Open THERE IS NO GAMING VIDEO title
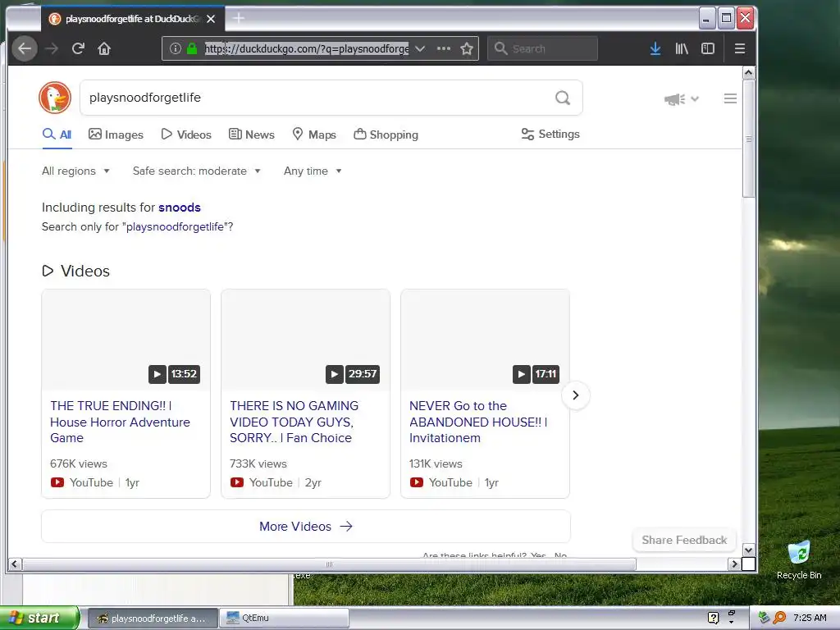Image resolution: width=840 pixels, height=630 pixels. point(294,422)
